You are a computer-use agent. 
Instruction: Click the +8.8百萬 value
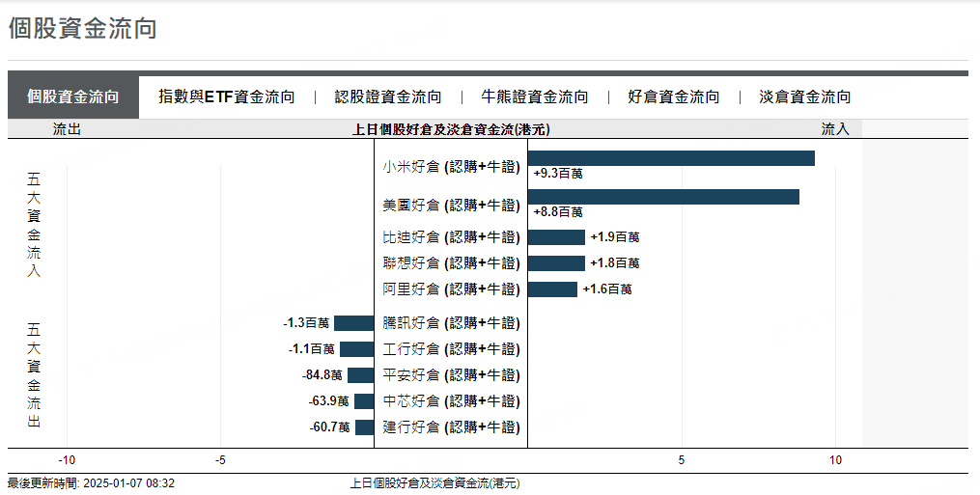[558, 212]
